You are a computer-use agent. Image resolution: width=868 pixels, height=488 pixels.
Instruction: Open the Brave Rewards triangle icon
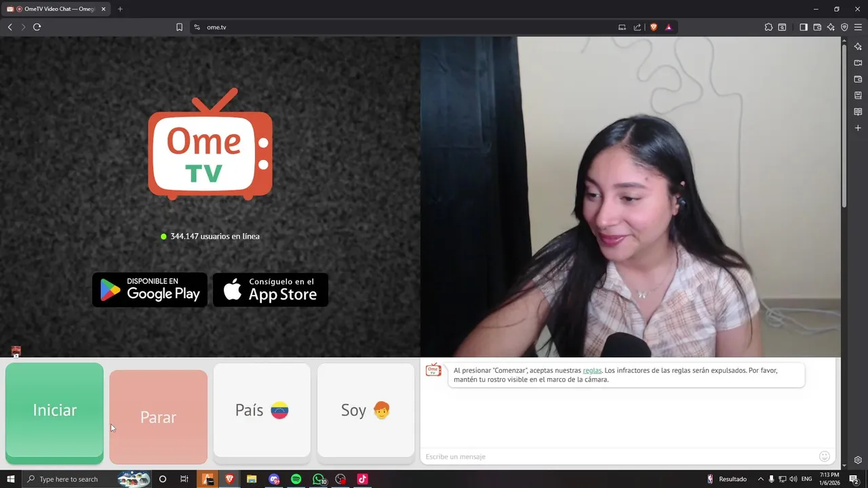point(669,27)
